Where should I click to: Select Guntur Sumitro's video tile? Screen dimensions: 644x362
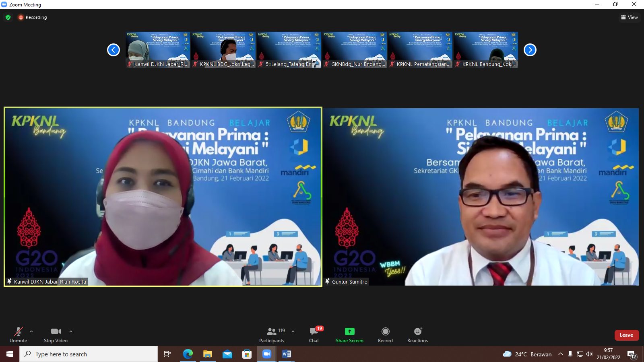tap(481, 197)
